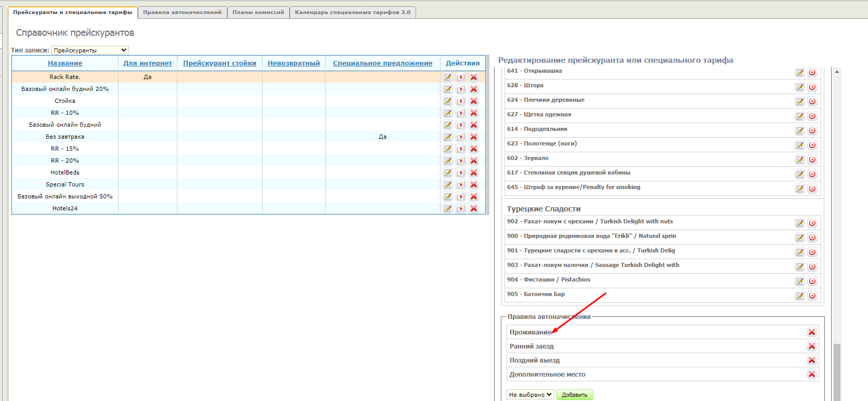Edit service 628 - Штора
The image size is (868, 401).
point(800,87)
